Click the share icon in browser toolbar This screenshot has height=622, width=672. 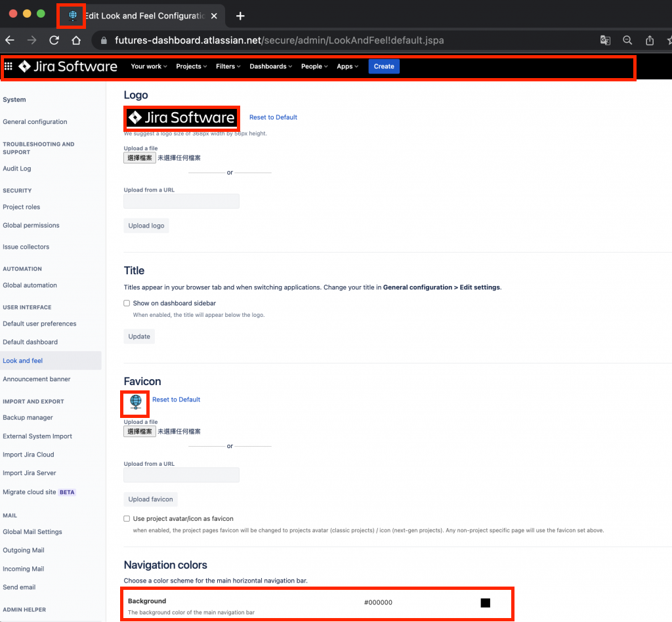click(650, 40)
